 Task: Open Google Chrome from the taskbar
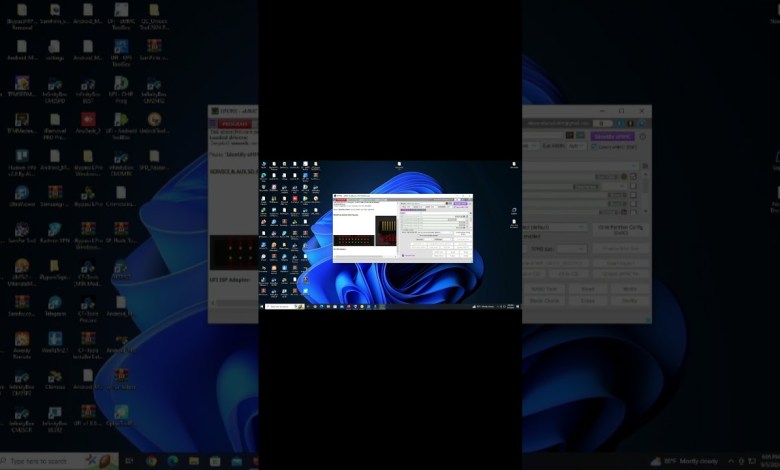151,461
